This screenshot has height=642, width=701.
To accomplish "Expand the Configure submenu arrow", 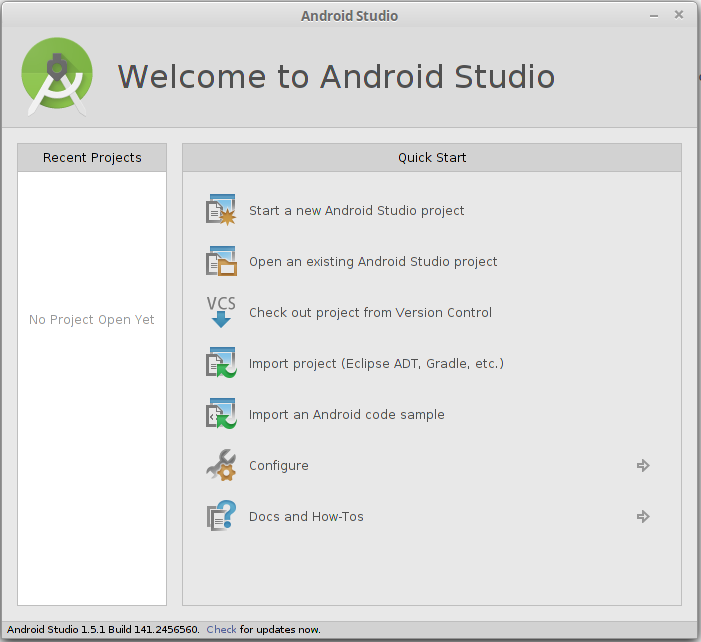I will (643, 466).
